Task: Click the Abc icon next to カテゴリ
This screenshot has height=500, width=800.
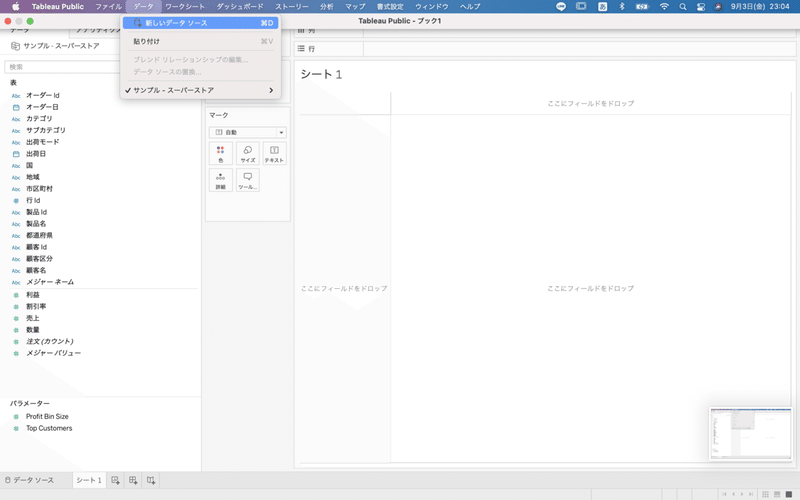Action: pos(16,119)
